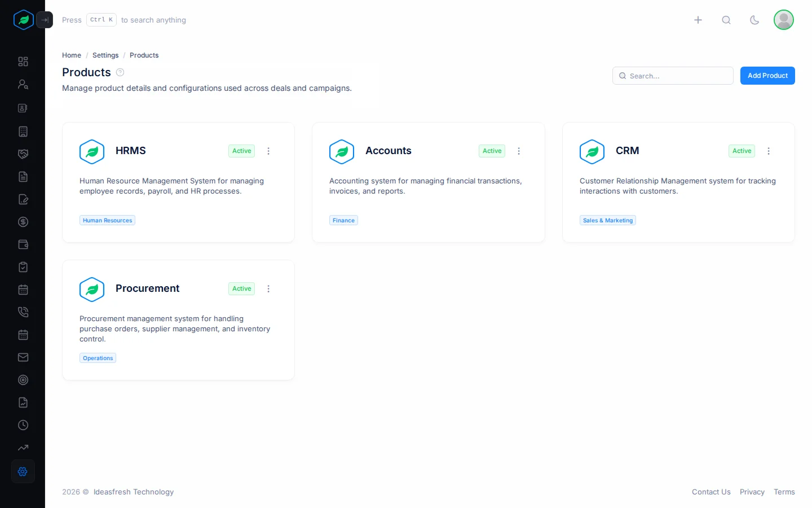Image resolution: width=812 pixels, height=508 pixels.
Task: Open the deals handshake icon in sidebar
Action: point(23,154)
